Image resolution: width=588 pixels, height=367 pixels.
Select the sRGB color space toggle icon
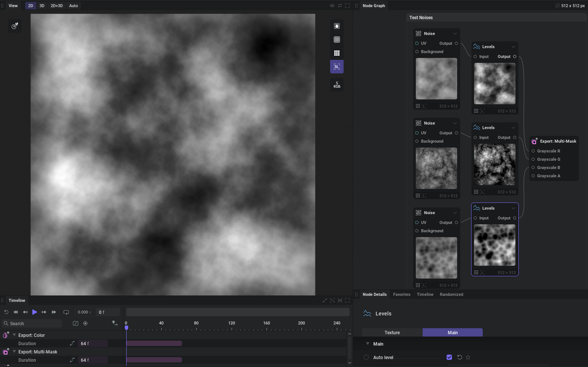click(336, 84)
